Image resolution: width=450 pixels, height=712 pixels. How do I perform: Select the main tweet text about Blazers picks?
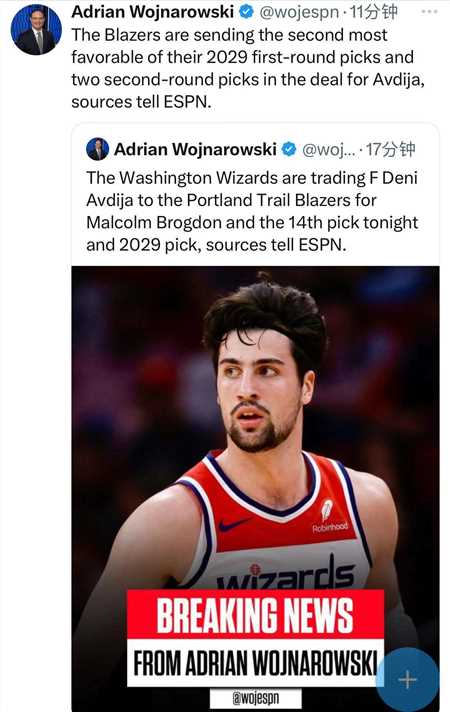click(x=247, y=68)
